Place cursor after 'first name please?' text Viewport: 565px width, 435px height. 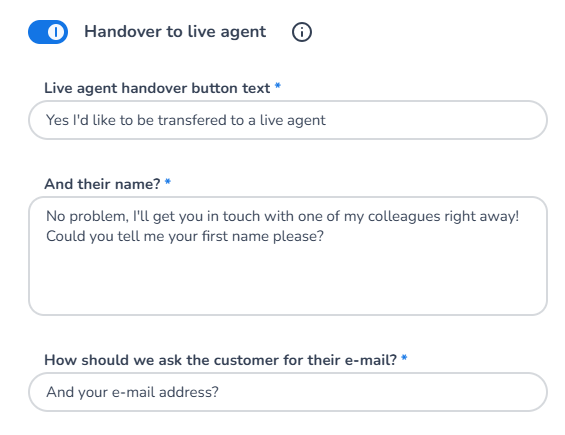[x=325, y=236]
